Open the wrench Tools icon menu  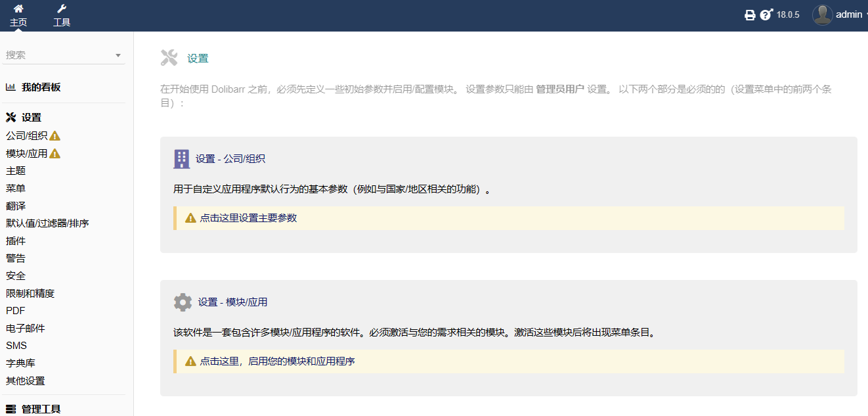pos(62,9)
